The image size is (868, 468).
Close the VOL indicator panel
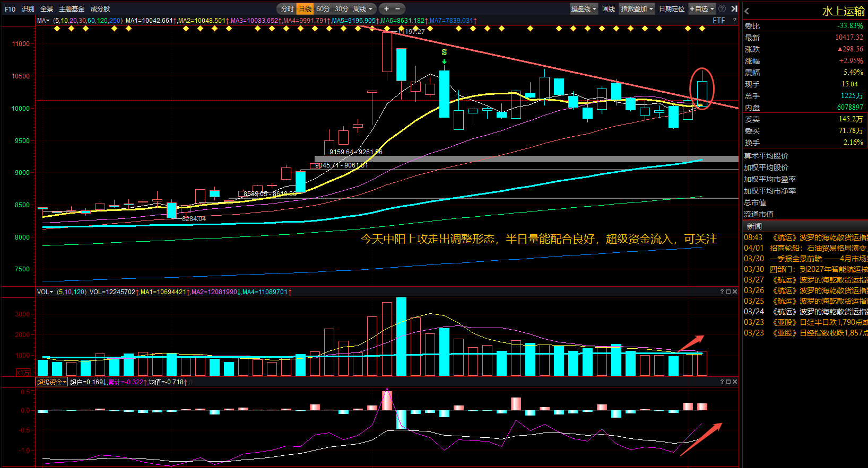point(735,292)
